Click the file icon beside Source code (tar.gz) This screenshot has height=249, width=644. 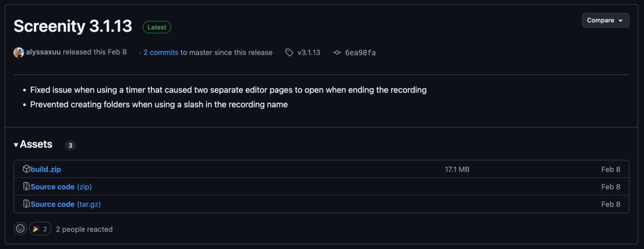pyautogui.click(x=26, y=204)
